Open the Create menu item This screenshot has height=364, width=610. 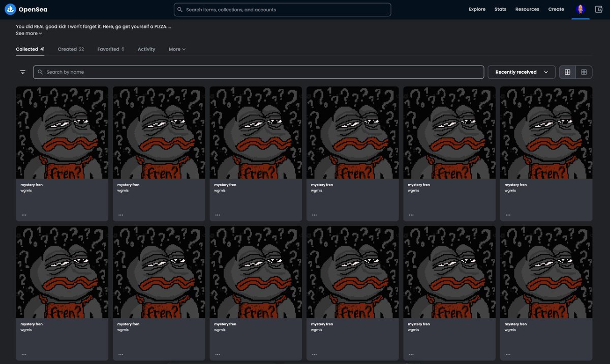point(556,9)
